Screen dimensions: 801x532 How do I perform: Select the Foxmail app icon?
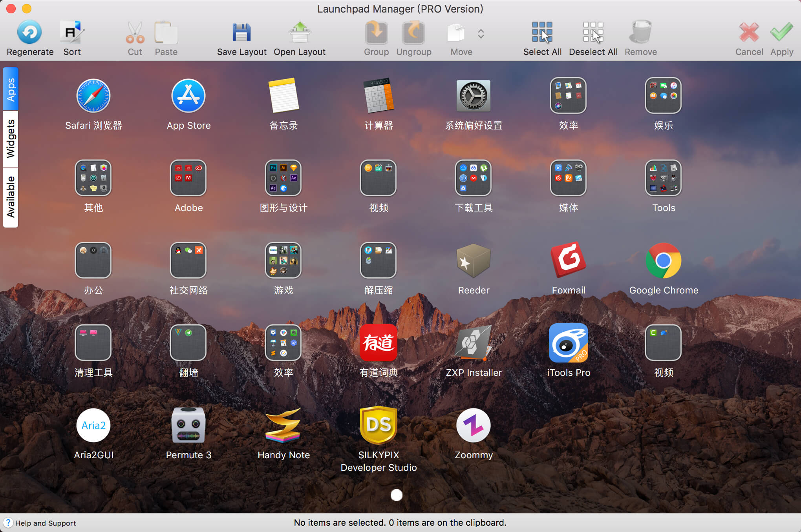click(x=569, y=261)
